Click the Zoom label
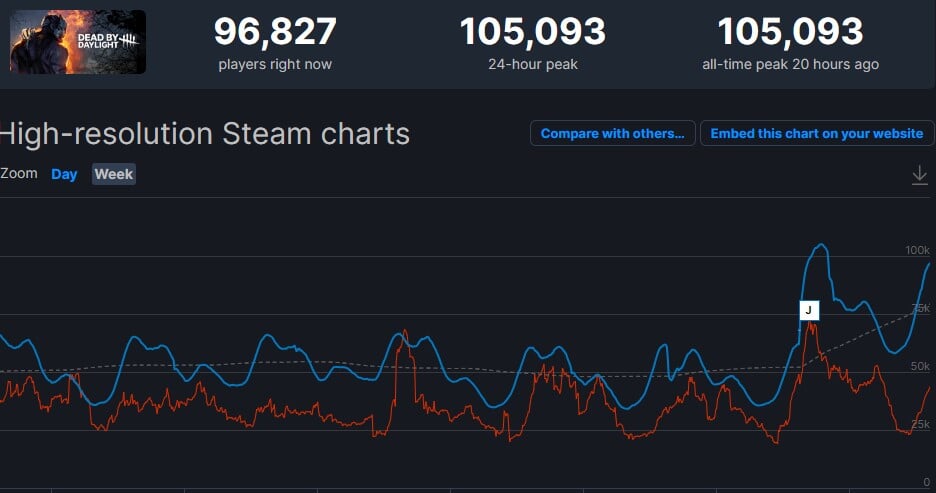 click(19, 174)
